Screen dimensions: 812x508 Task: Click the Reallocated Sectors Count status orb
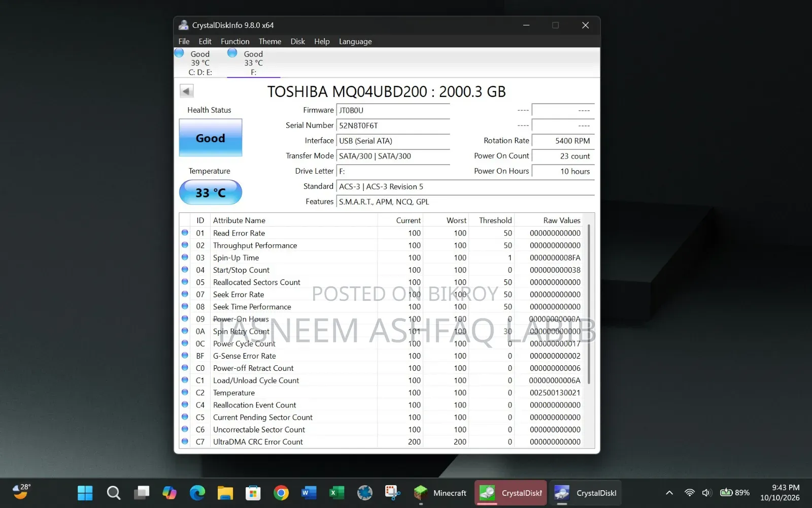point(185,282)
